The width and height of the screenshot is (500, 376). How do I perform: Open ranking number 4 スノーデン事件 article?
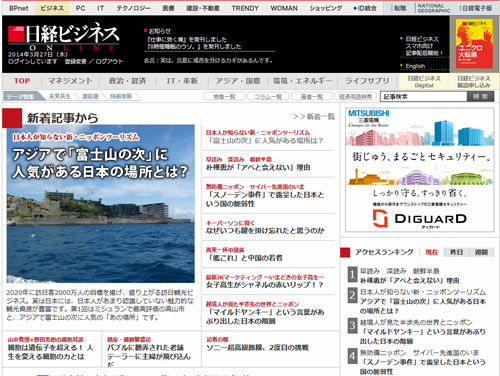[x=423, y=366]
